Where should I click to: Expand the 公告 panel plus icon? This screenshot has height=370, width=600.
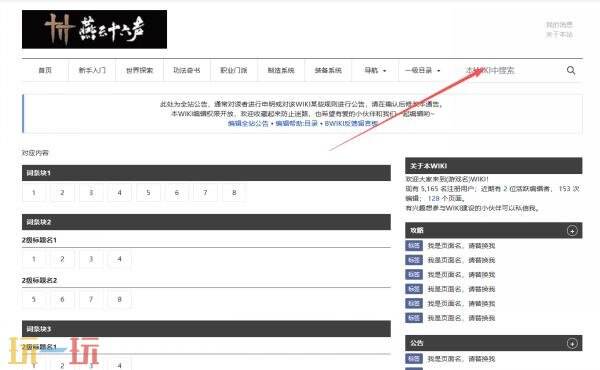(x=572, y=344)
